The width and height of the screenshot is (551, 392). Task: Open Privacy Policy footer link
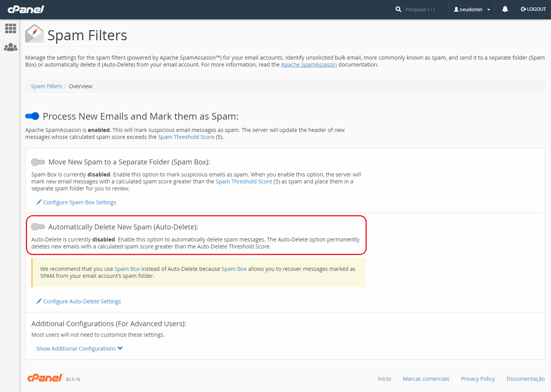478,379
